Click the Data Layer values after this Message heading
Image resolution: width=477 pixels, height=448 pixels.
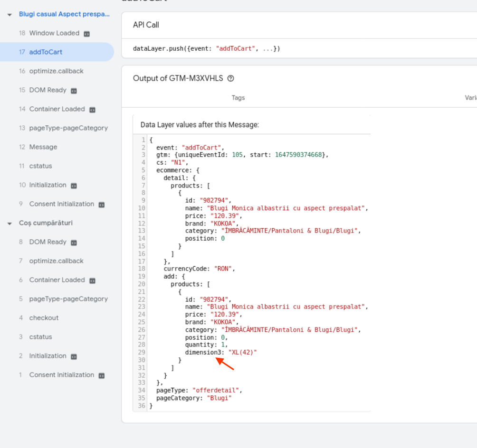200,125
